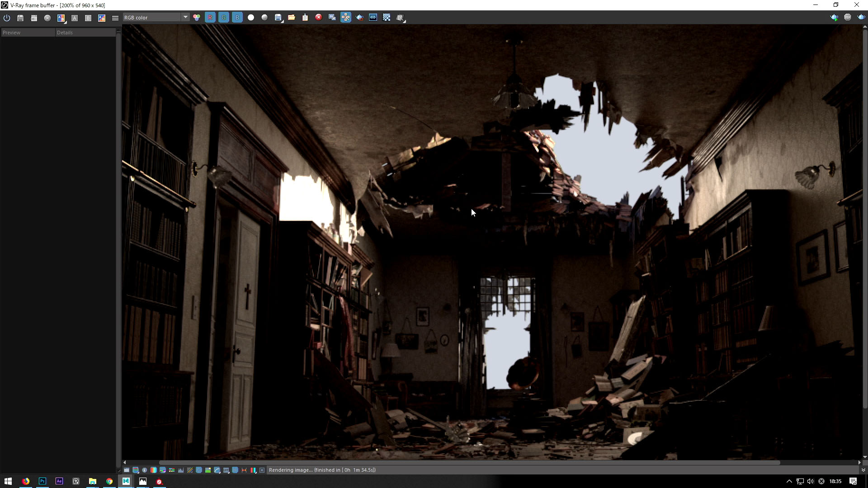Click the checkered pattern toolbar icon
Viewport: 868px width, 488px height.
click(x=387, y=18)
